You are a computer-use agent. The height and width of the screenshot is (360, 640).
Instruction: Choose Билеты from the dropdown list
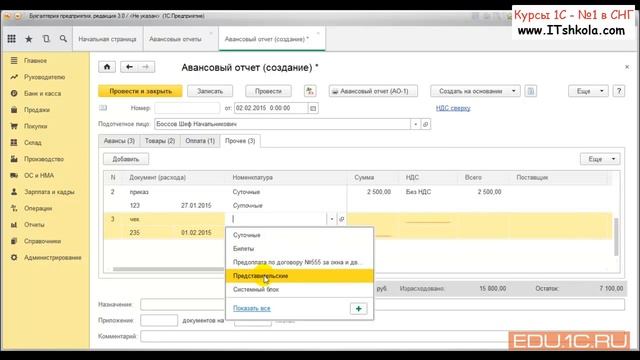coord(299,249)
